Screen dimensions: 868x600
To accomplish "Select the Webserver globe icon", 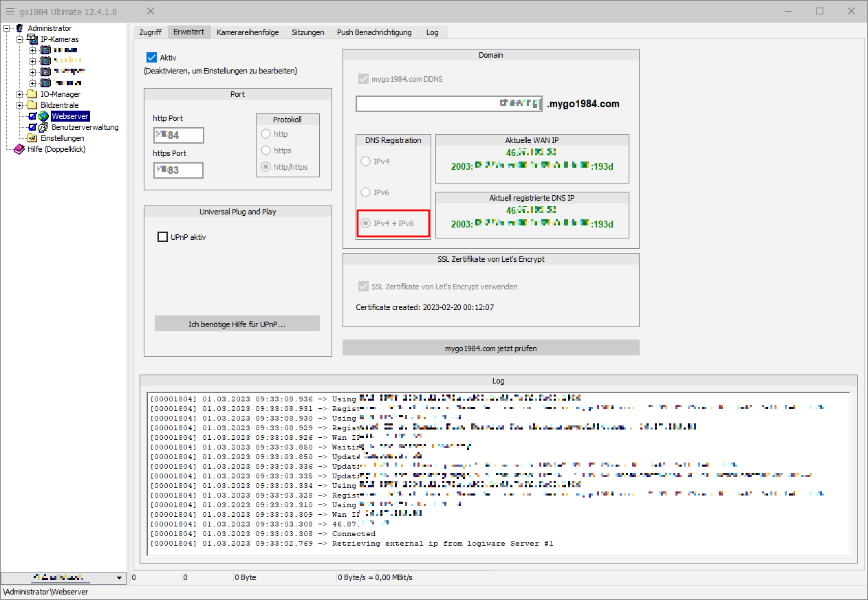I will 44,116.
